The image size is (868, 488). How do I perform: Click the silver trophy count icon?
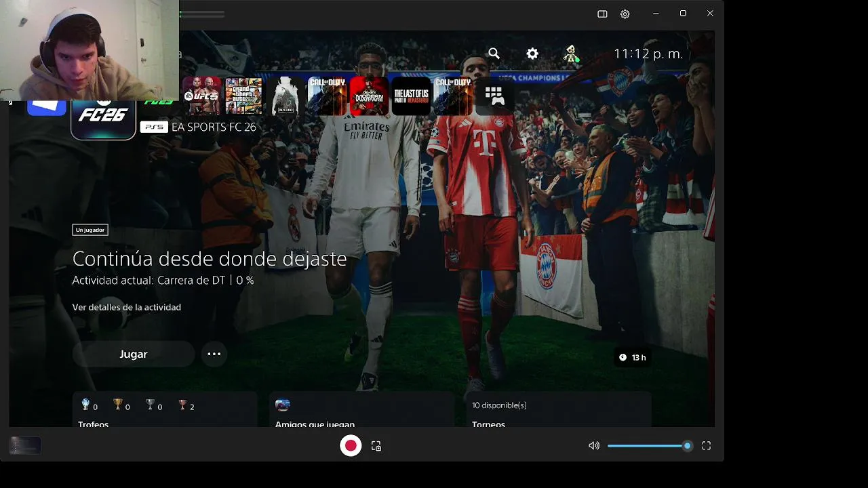[150, 405]
